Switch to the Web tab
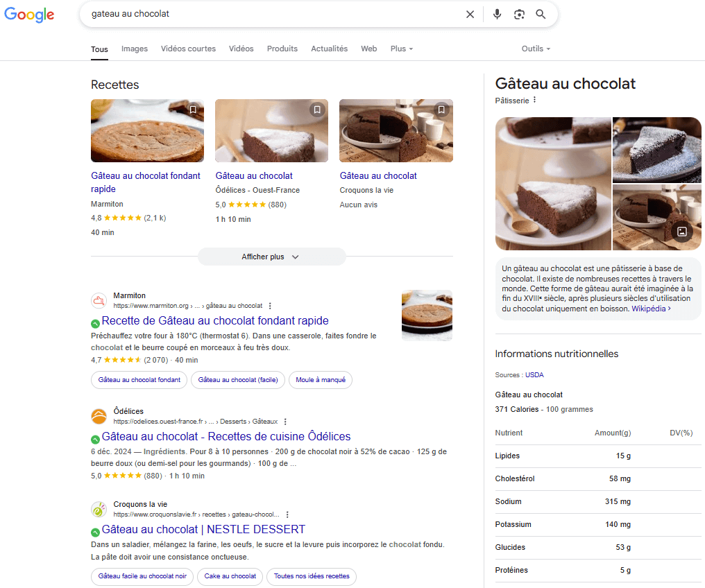This screenshot has width=705, height=588. point(368,49)
